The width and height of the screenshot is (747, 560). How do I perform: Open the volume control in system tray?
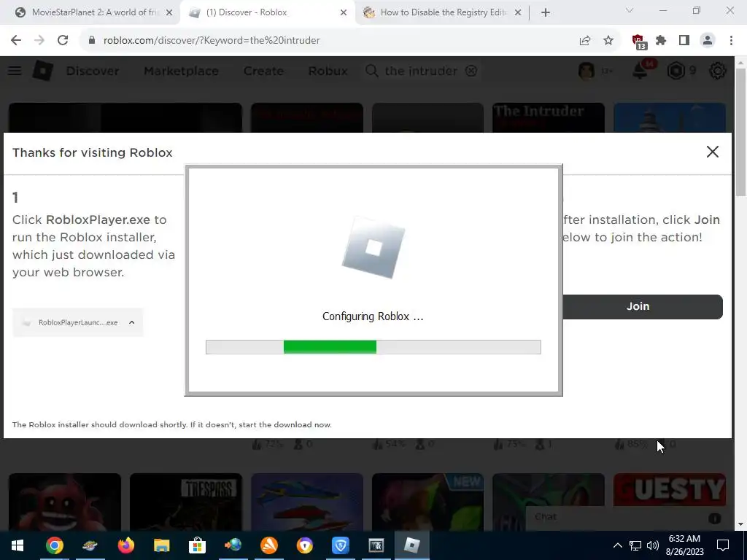point(653,545)
